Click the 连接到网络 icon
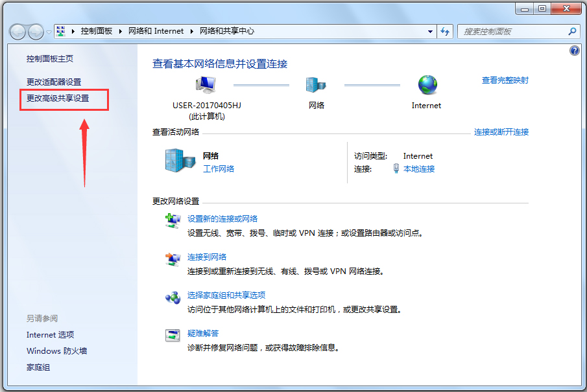 (173, 258)
